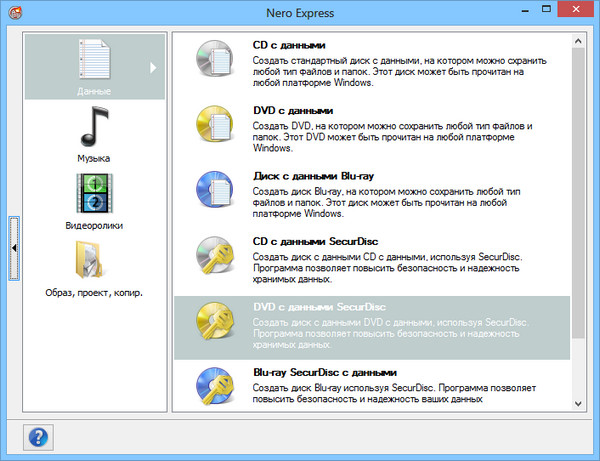Click the CD SecurDisc key icon
This screenshot has width=600, height=461.
coord(213,257)
